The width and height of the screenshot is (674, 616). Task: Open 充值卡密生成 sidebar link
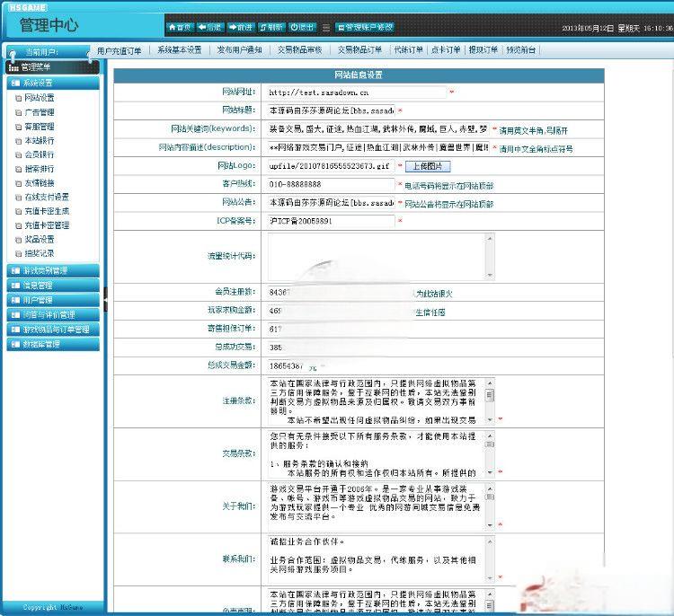pyautogui.click(x=47, y=211)
